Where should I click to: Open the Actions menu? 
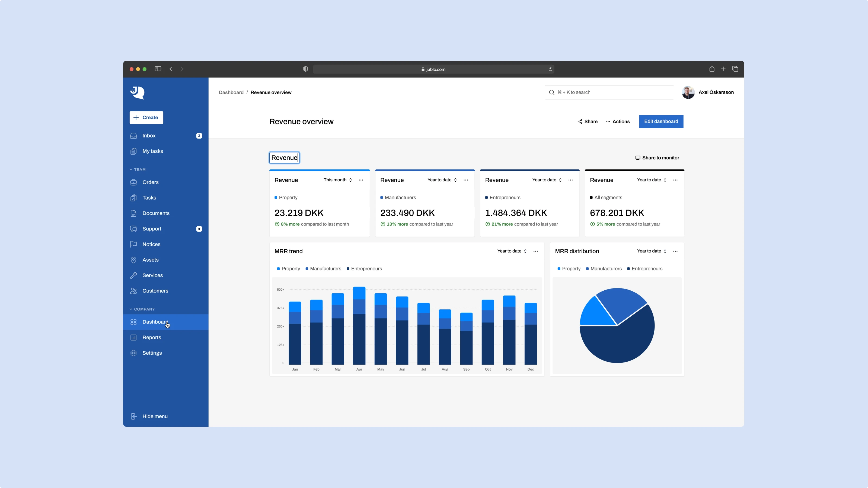(x=618, y=121)
